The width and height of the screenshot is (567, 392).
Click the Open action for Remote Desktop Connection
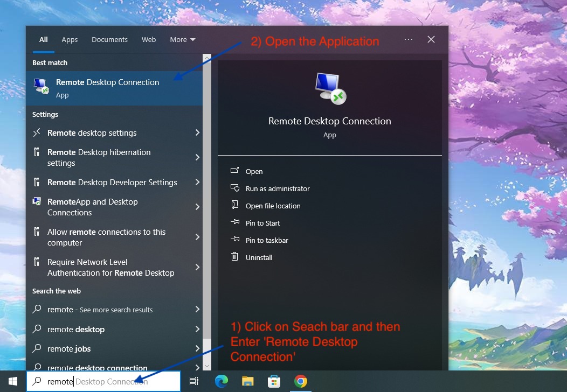[254, 171]
